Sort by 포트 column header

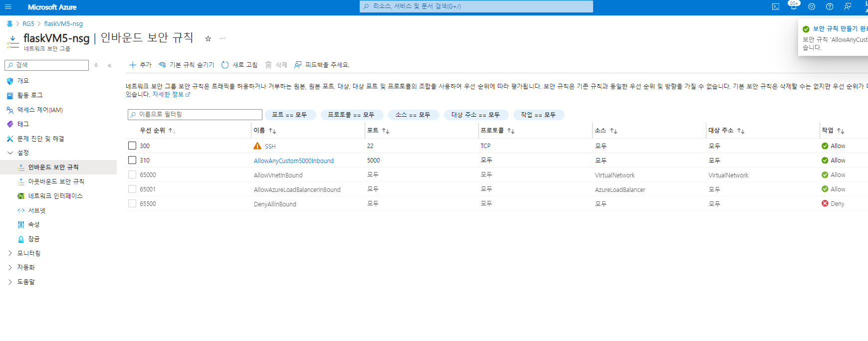378,130
